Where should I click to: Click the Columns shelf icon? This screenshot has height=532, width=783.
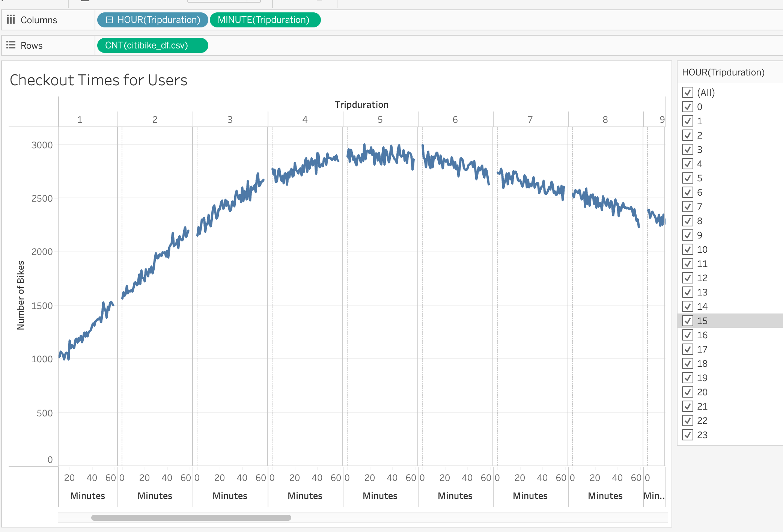(x=11, y=20)
